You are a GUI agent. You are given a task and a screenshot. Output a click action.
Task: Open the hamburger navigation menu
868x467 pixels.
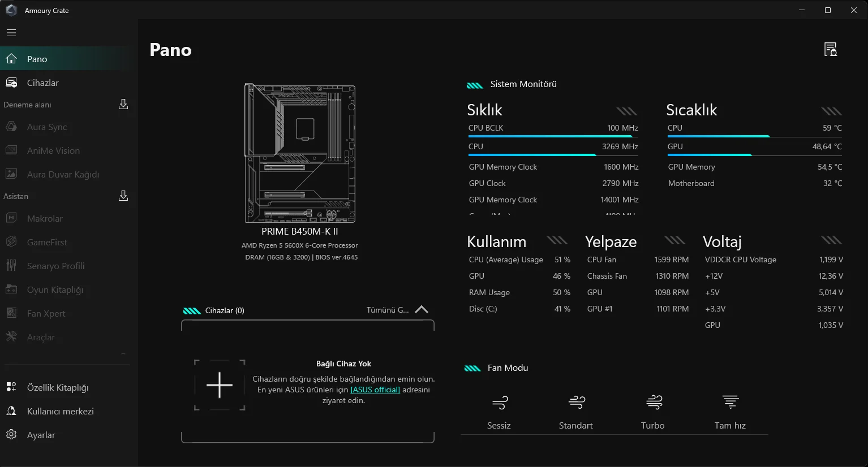[11, 33]
